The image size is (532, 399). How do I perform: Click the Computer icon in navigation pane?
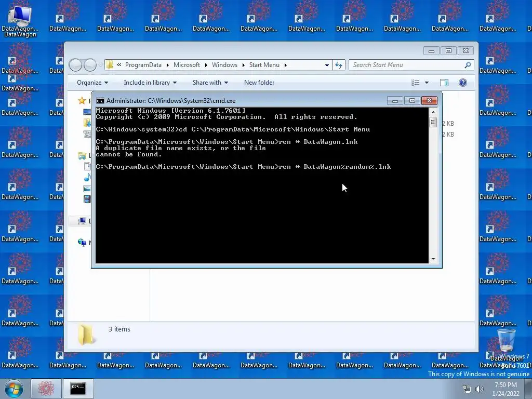tap(82, 221)
